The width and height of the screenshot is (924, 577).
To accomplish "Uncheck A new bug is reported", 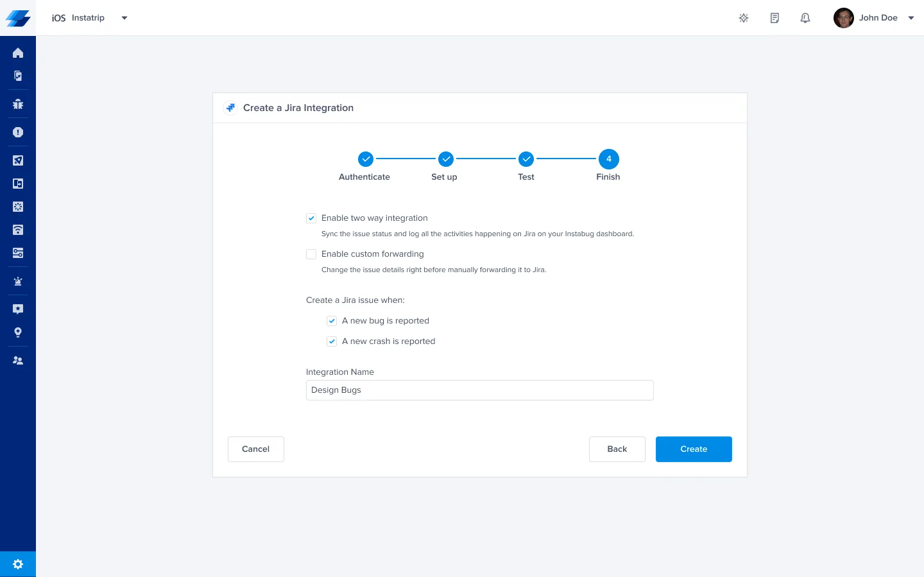I will [332, 321].
